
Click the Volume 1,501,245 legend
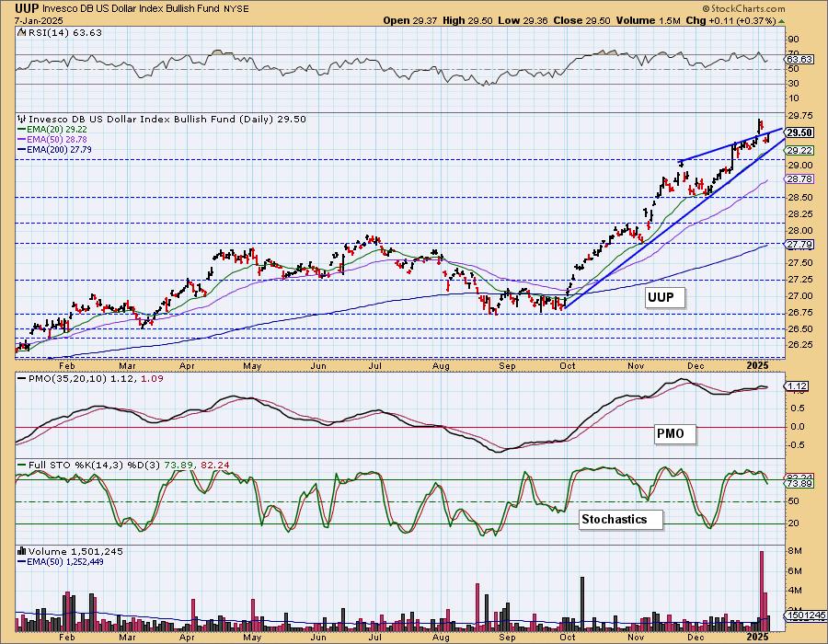(70, 552)
